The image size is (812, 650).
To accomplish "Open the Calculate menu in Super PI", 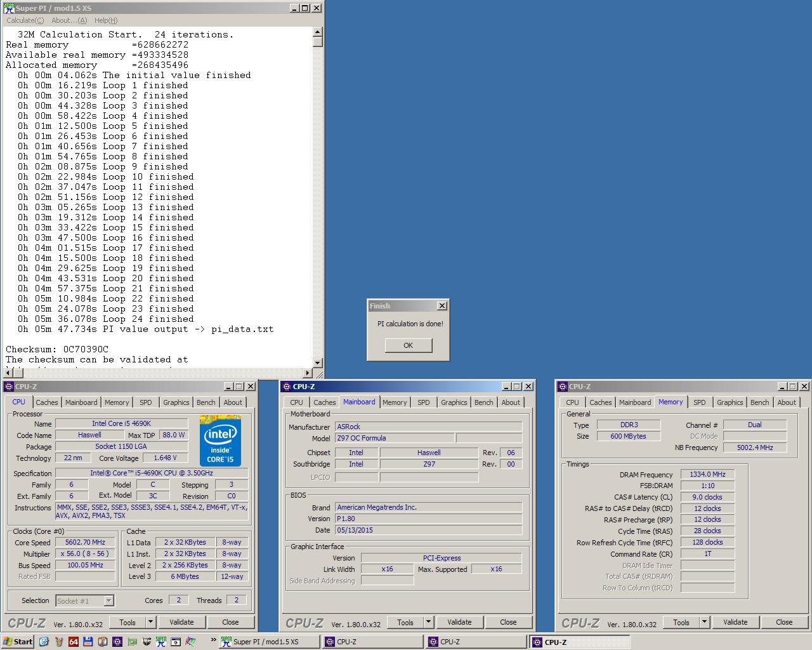I will point(25,20).
